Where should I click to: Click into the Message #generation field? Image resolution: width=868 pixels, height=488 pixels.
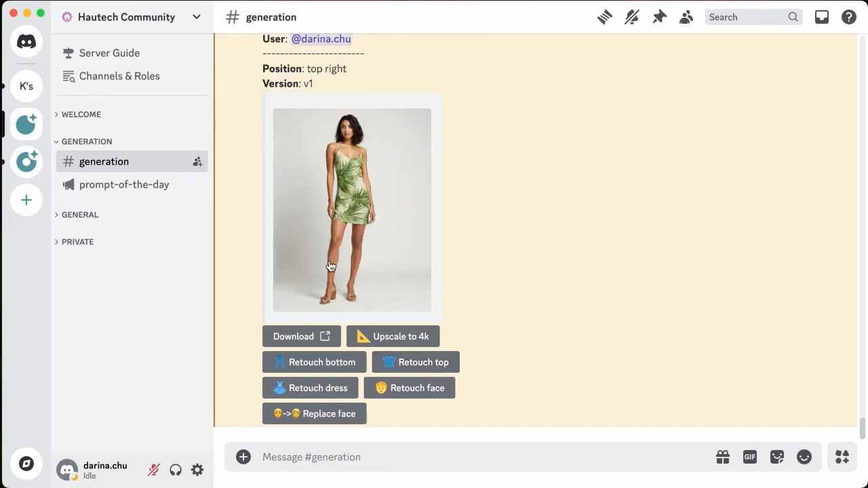tap(481, 457)
